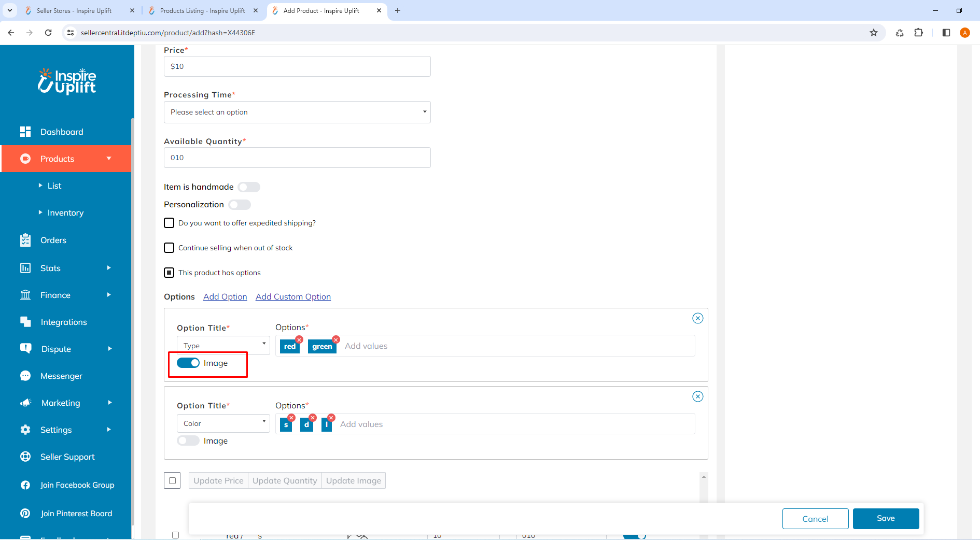Switch to the Products Listing browser tab
Image resolution: width=980 pixels, height=540 pixels.
(x=202, y=10)
